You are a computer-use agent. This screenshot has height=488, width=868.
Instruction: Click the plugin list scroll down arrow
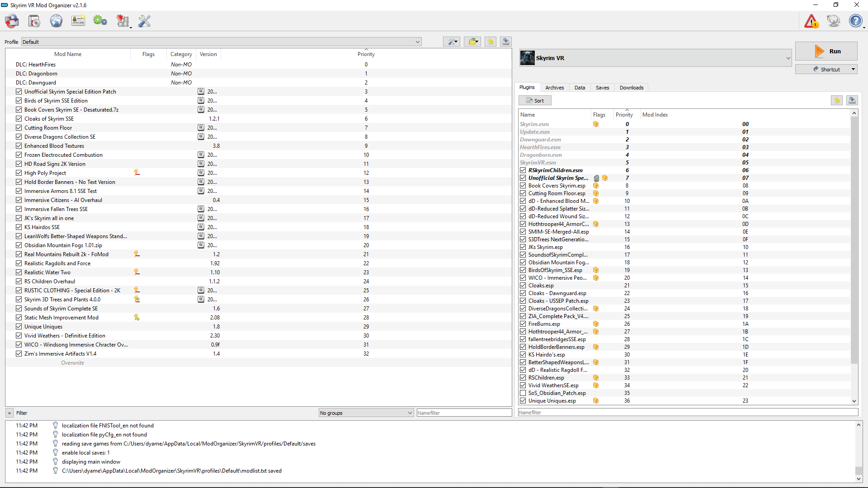tap(854, 401)
